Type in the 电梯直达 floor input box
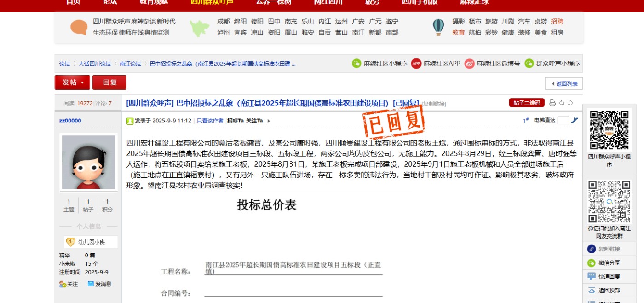The height and width of the screenshot is (303, 644). (x=563, y=121)
